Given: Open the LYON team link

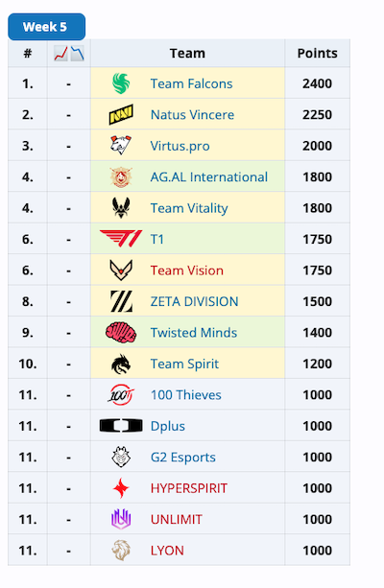Looking at the screenshot, I should coord(167,551).
